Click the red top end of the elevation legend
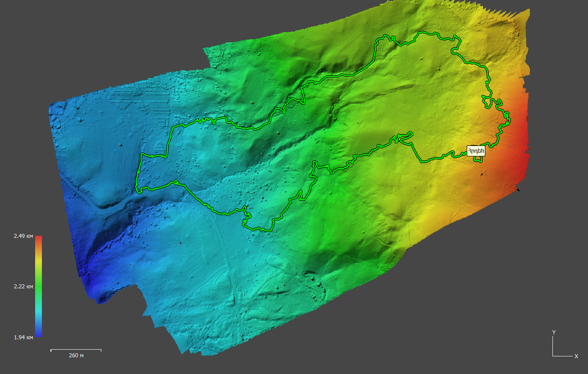The height and width of the screenshot is (374, 588). coord(39,238)
